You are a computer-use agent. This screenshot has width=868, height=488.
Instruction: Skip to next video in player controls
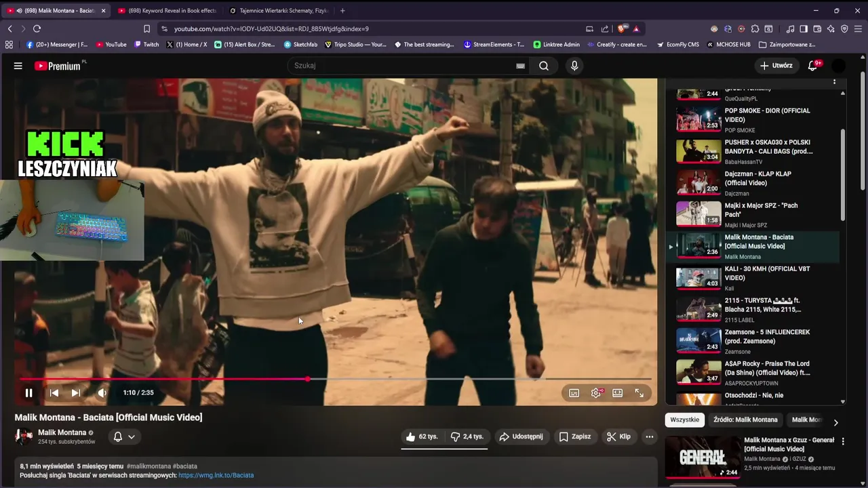click(x=76, y=392)
